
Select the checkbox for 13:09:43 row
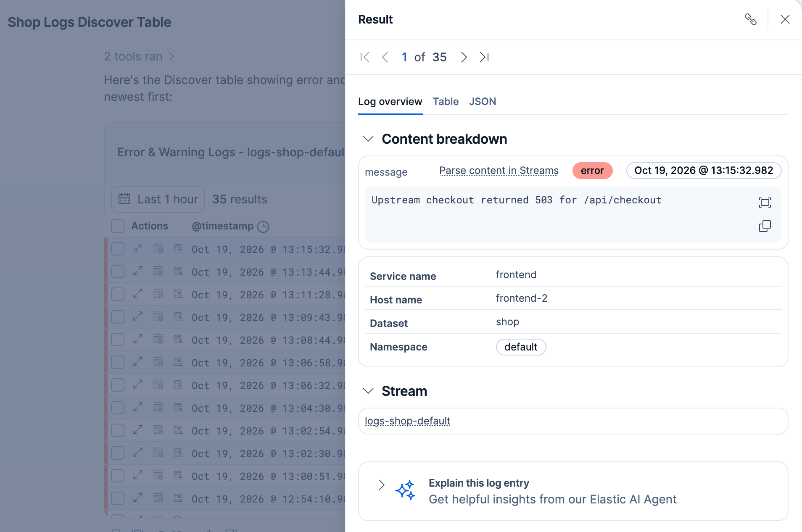point(118,317)
